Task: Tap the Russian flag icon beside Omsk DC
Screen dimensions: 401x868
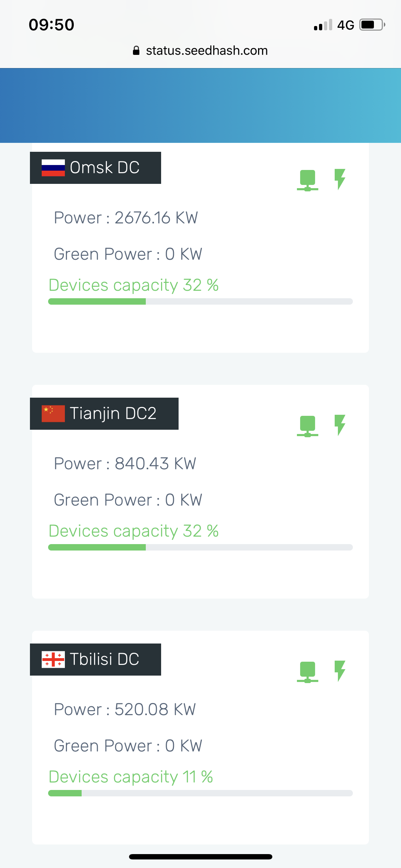Action: (53, 168)
